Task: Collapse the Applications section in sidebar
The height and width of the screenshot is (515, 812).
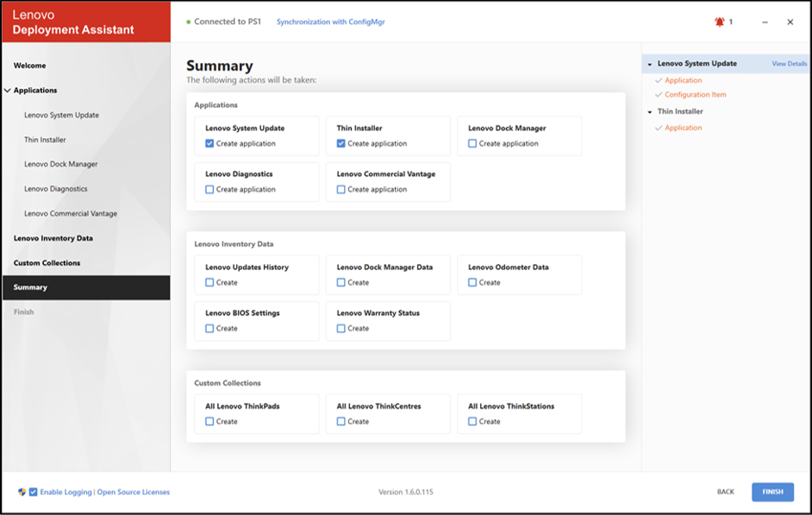Action: tap(7, 91)
